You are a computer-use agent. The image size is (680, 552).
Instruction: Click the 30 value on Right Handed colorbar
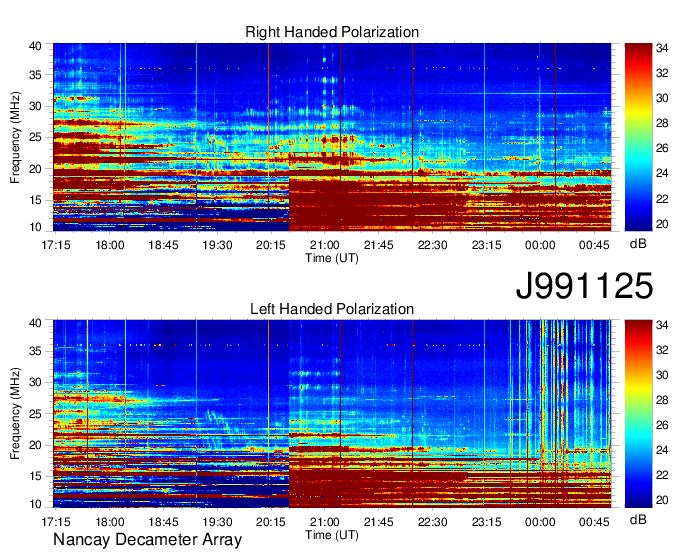[663, 98]
